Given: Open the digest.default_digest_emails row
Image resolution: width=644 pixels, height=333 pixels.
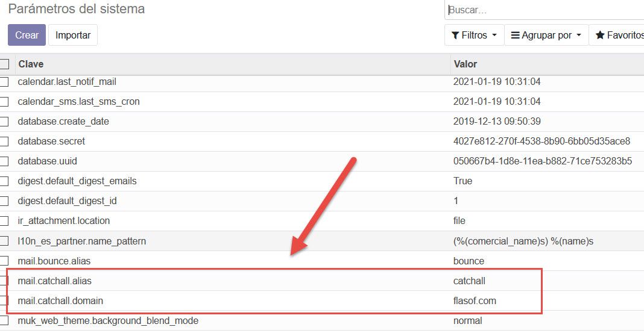Looking at the screenshot, I should coord(77,181).
